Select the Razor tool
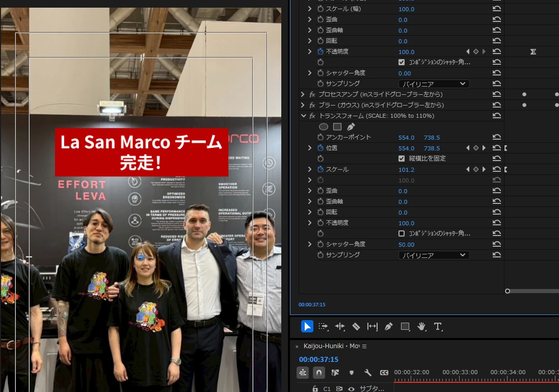This screenshot has height=392, width=559. point(356,326)
